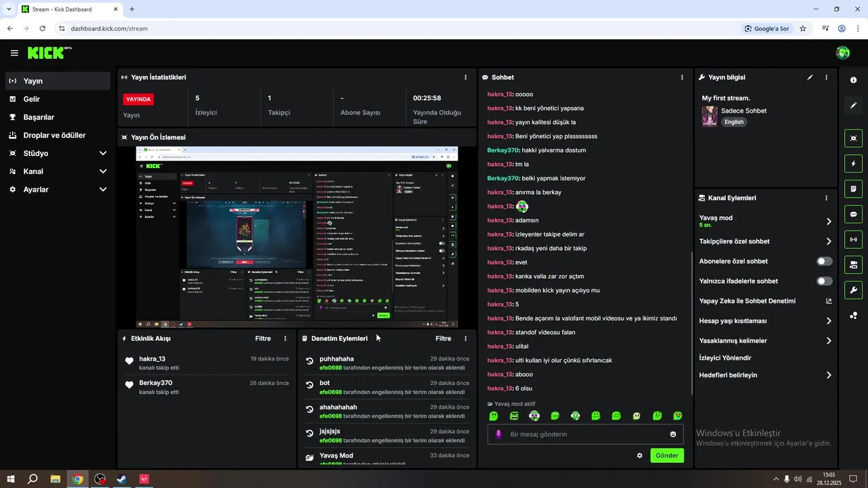
Task: Open the hamburger menu next to Kick logo
Action: pos(14,53)
